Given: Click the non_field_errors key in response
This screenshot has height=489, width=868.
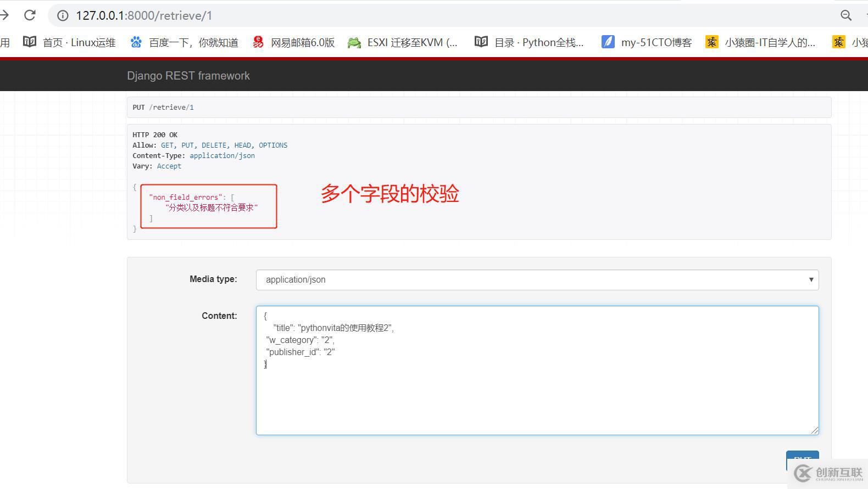Looking at the screenshot, I should pos(186,197).
